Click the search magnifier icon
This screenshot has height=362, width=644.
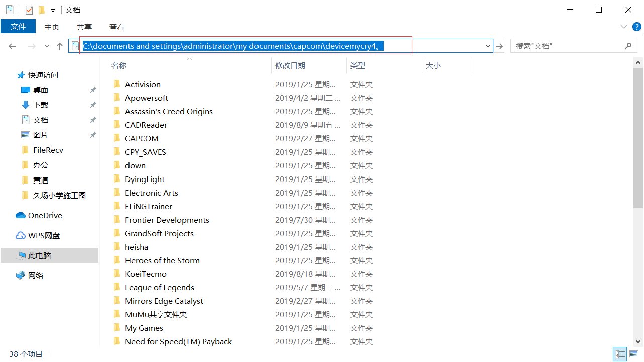[628, 46]
